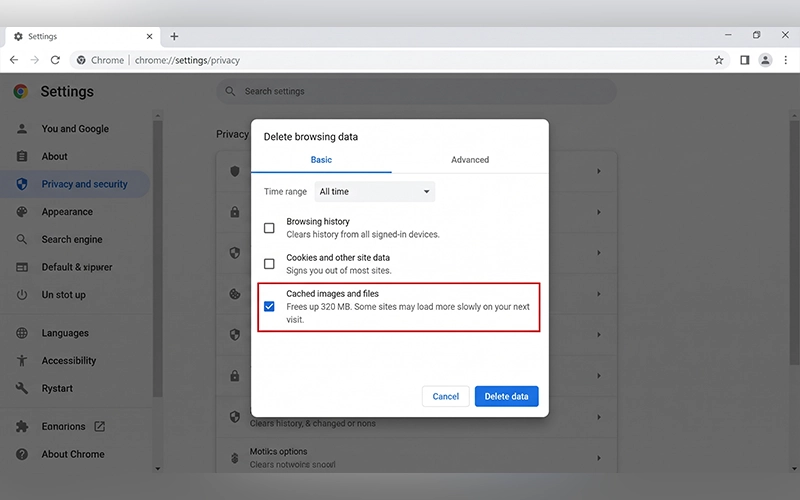Click the palette icon for Appearance
800x500 pixels.
[21, 212]
